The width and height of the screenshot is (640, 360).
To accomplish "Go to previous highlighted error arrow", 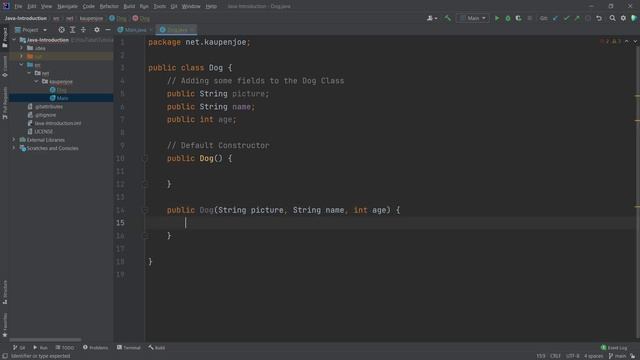I will pyautogui.click(x=627, y=42).
